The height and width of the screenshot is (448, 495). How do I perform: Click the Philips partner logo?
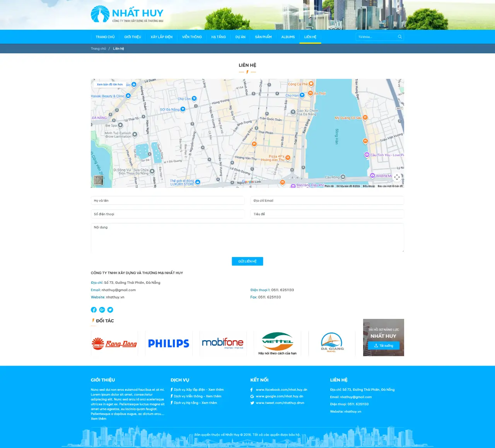point(169,343)
